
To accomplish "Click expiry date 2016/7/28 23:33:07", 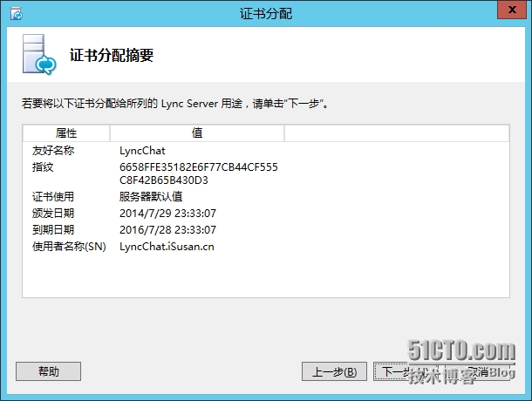I will 167,229.
